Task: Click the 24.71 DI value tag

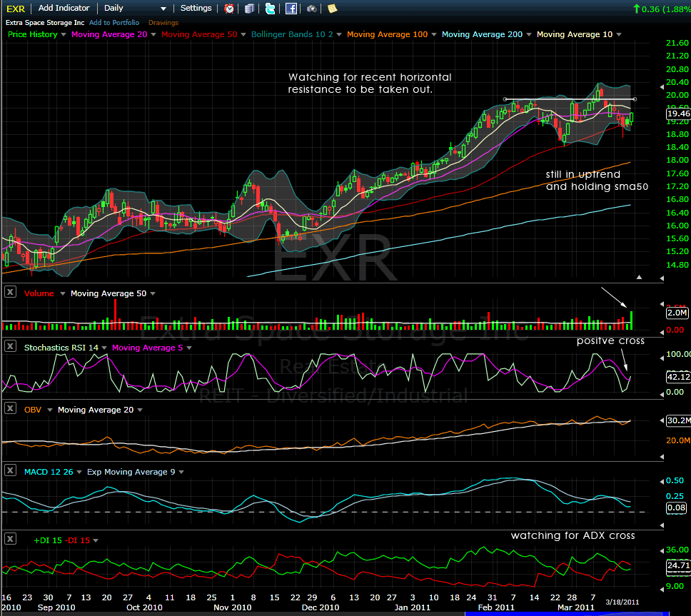Action: click(x=678, y=565)
